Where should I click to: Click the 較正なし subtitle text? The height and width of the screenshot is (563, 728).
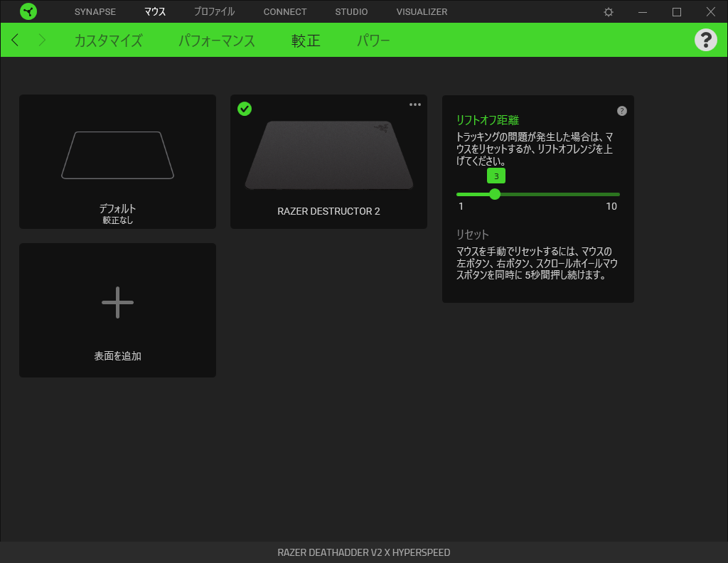[x=117, y=220]
